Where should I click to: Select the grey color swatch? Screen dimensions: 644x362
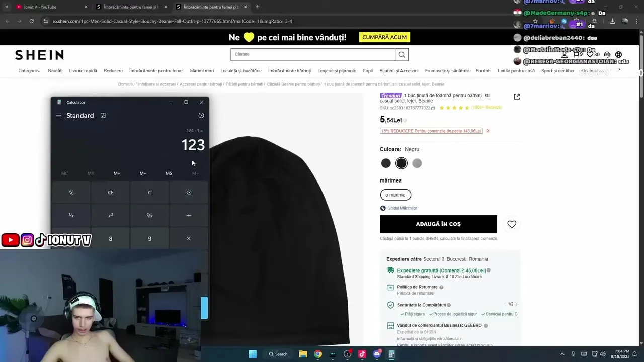click(417, 163)
